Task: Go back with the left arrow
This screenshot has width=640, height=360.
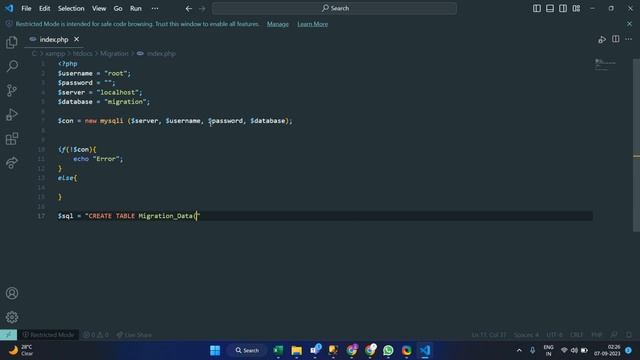Action: click(x=189, y=8)
